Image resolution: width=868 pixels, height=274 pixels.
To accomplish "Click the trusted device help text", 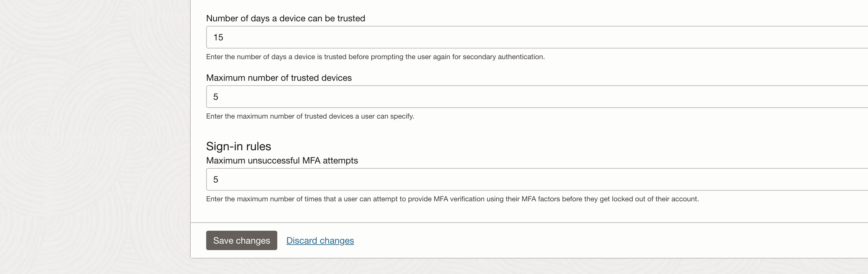I will click(x=375, y=57).
